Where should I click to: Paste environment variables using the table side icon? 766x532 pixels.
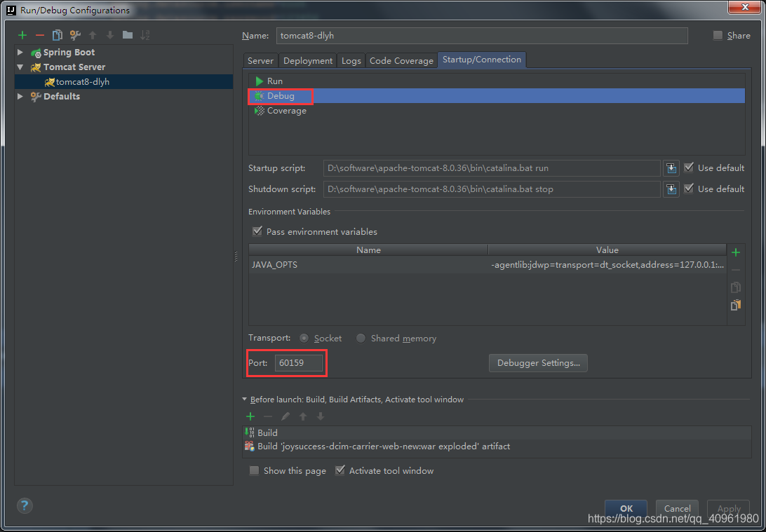(x=736, y=305)
